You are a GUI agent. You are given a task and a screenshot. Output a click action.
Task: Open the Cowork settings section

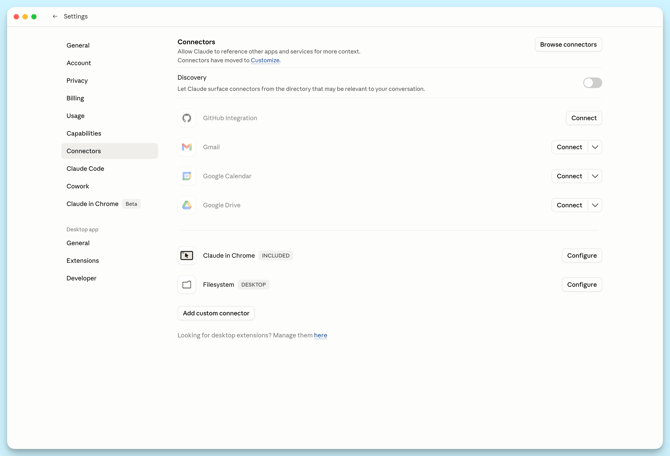109,186
